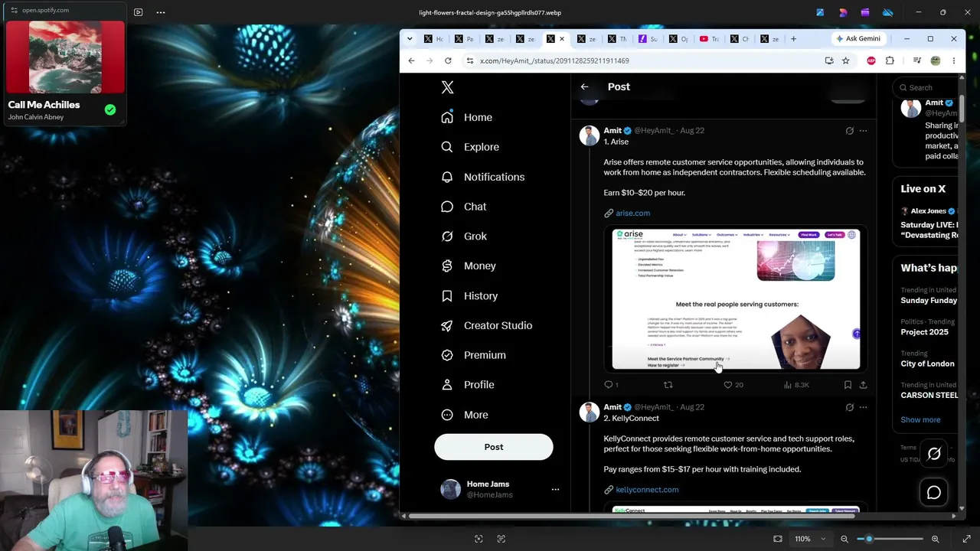Screen dimensions: 980x551
Task: Open the floating Grok button
Action: point(934,455)
